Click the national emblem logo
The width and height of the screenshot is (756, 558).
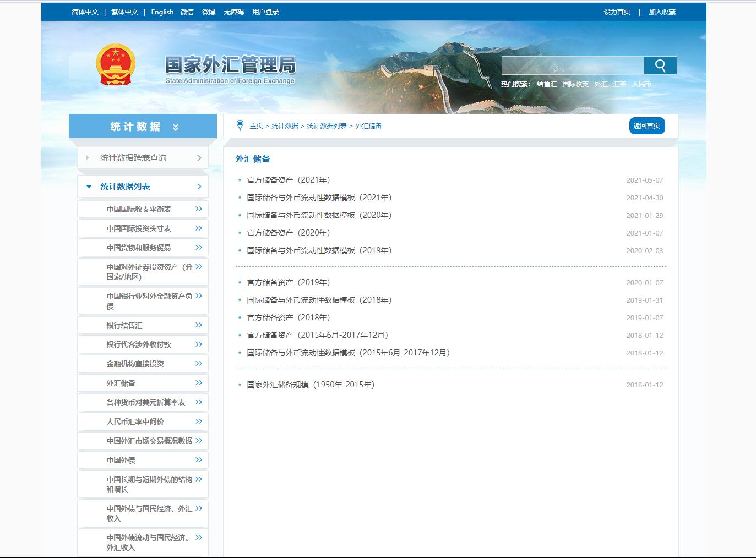pos(115,65)
